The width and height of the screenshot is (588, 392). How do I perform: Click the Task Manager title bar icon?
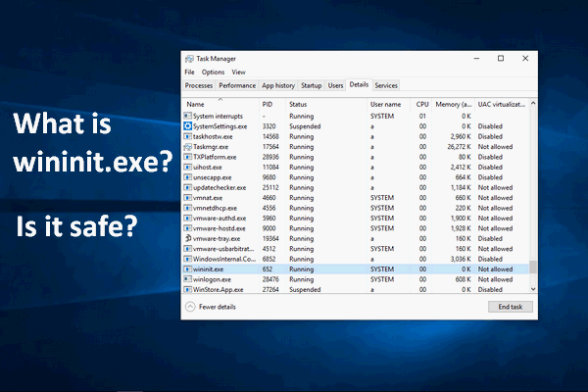click(189, 59)
